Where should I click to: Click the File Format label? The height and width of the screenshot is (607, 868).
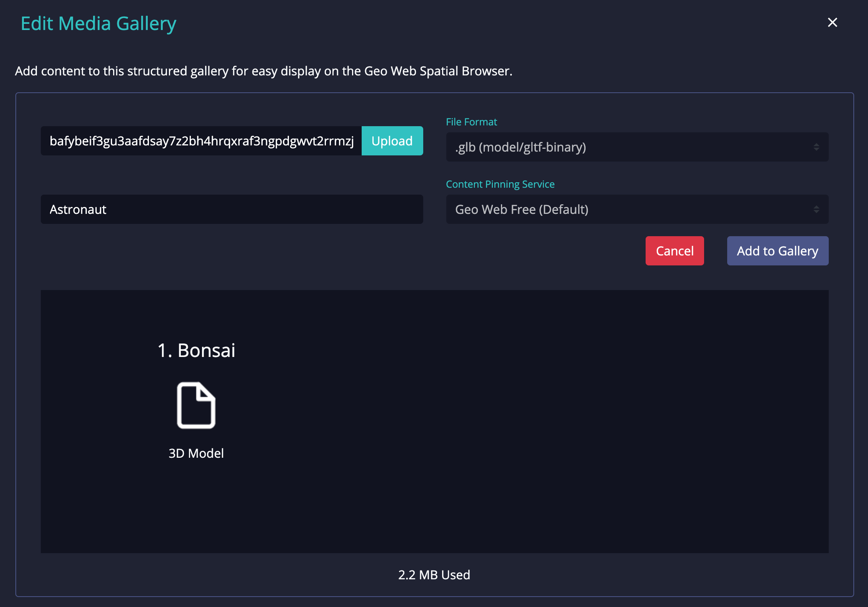click(x=471, y=122)
